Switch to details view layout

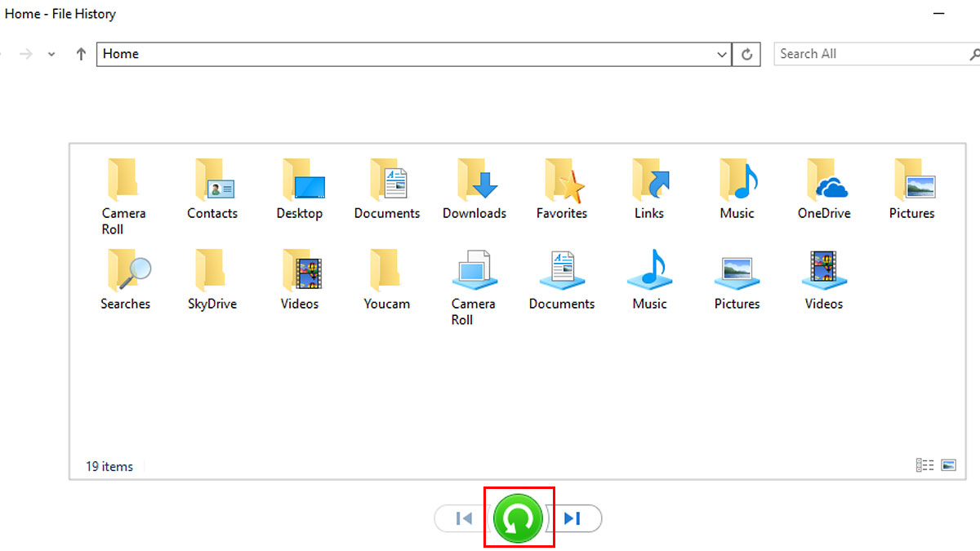[x=924, y=465]
